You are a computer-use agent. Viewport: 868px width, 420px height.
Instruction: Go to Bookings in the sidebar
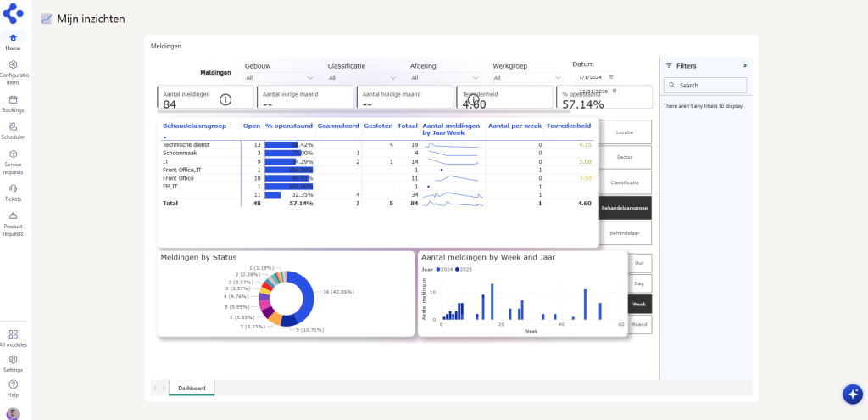point(13,104)
